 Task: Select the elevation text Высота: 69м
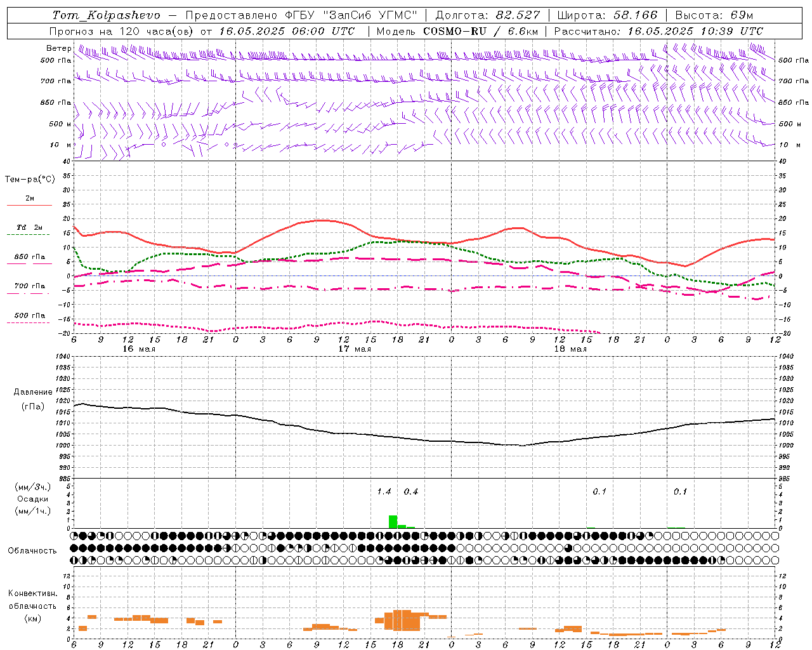(x=714, y=15)
